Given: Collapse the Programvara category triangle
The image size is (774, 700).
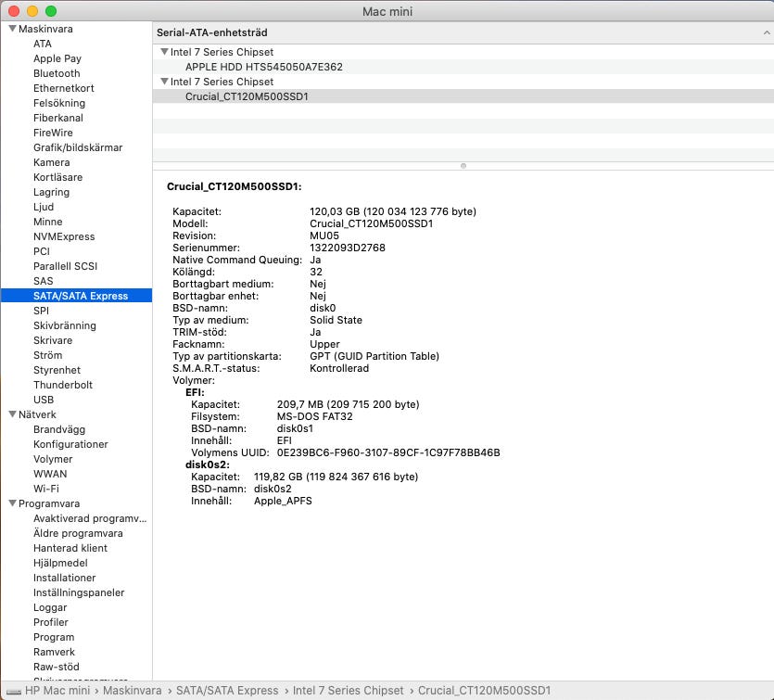Looking at the screenshot, I should tap(12, 503).
